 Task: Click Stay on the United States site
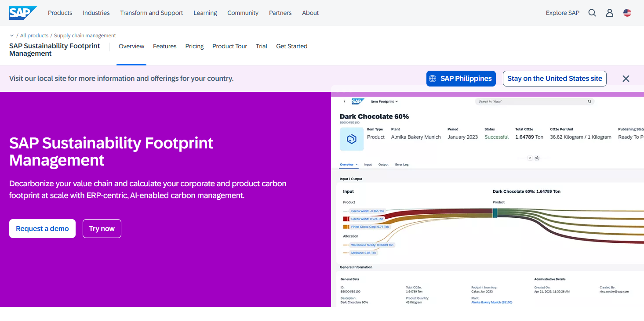555,79
